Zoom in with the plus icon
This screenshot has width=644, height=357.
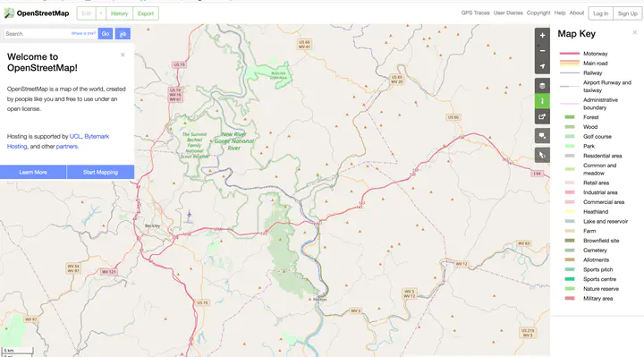(542, 35)
